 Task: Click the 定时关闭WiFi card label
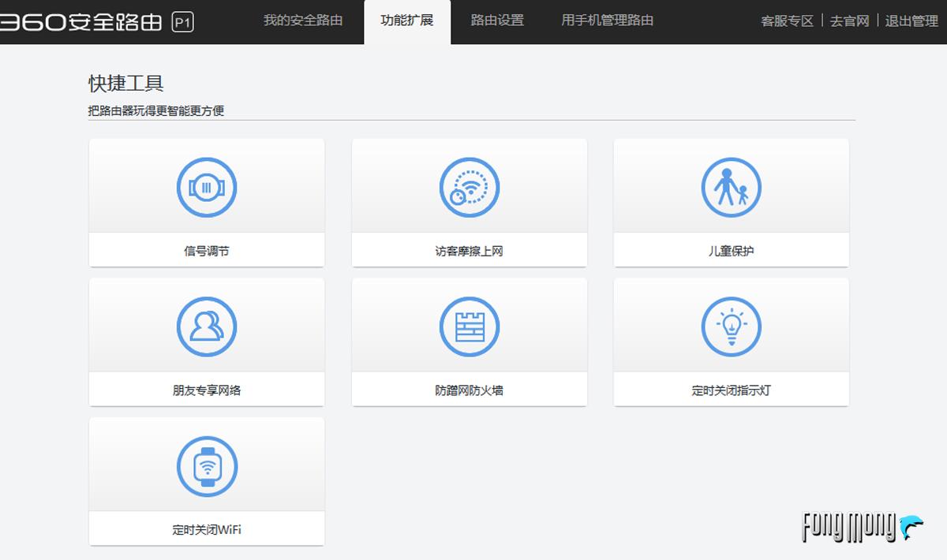[207, 528]
